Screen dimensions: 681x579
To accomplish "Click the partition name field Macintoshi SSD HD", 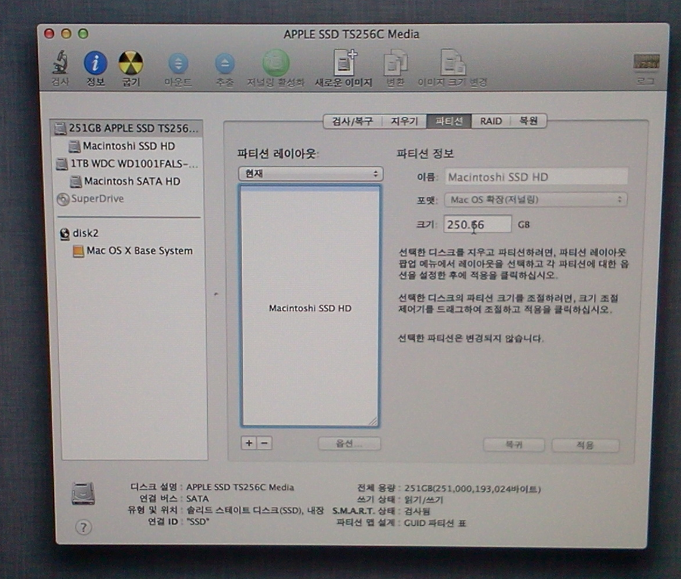I will point(536,177).
